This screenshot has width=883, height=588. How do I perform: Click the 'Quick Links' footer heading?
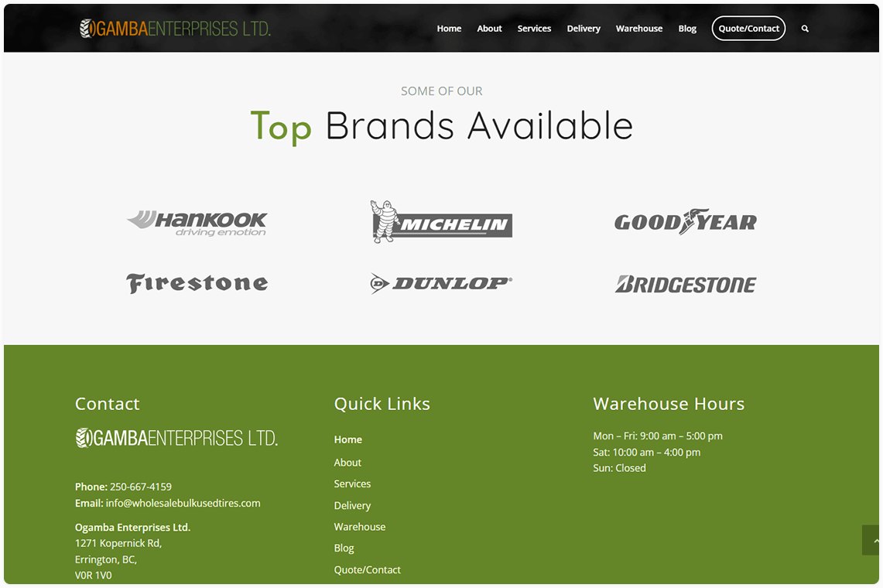pyautogui.click(x=382, y=404)
